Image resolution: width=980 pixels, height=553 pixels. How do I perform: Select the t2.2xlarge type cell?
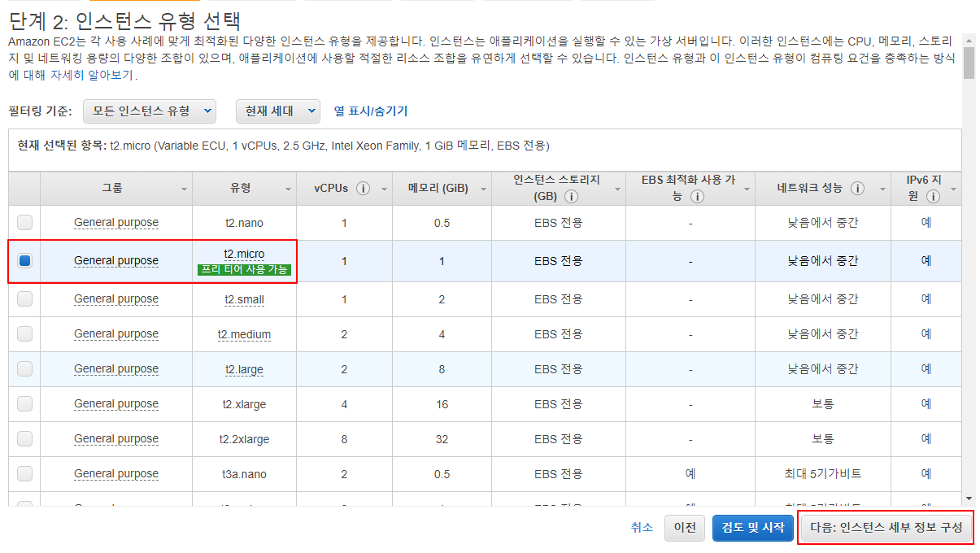[x=244, y=438]
